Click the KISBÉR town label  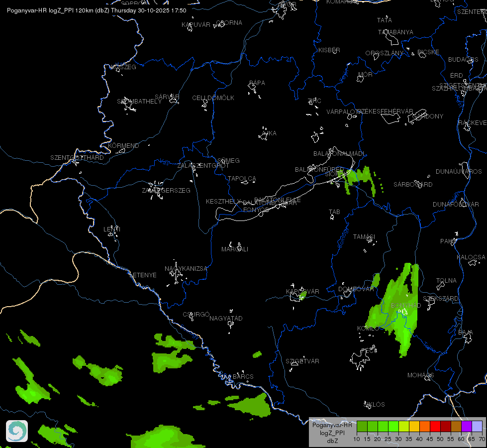tap(329, 50)
